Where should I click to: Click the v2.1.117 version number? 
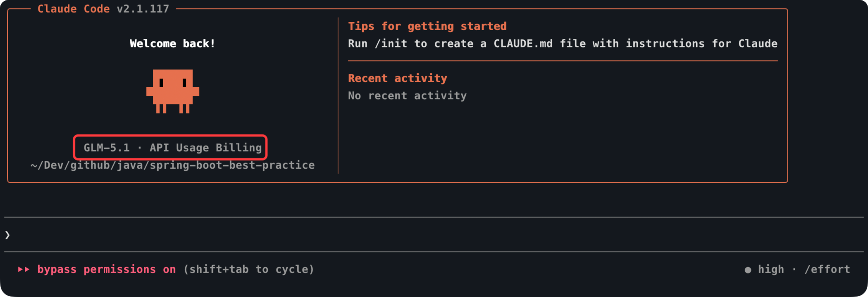[143, 9]
